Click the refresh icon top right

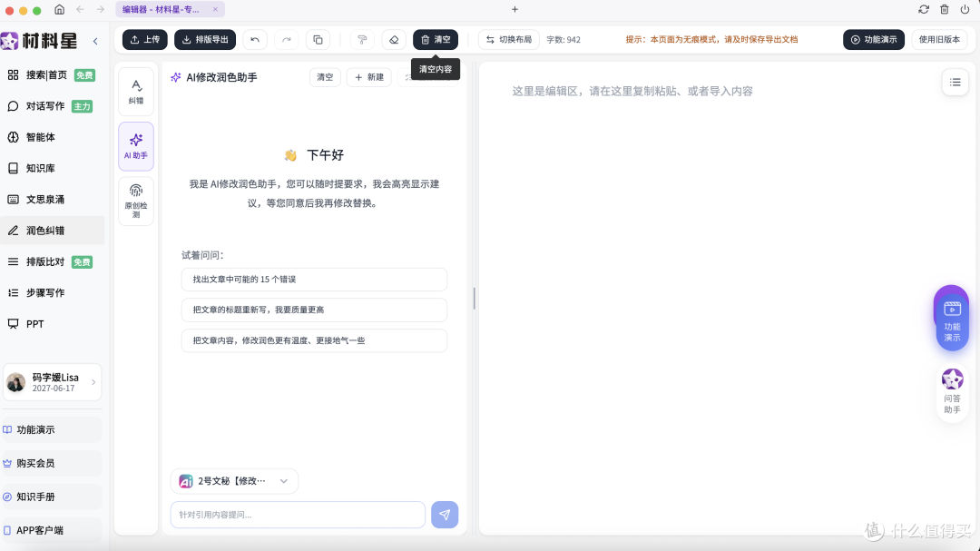[924, 9]
